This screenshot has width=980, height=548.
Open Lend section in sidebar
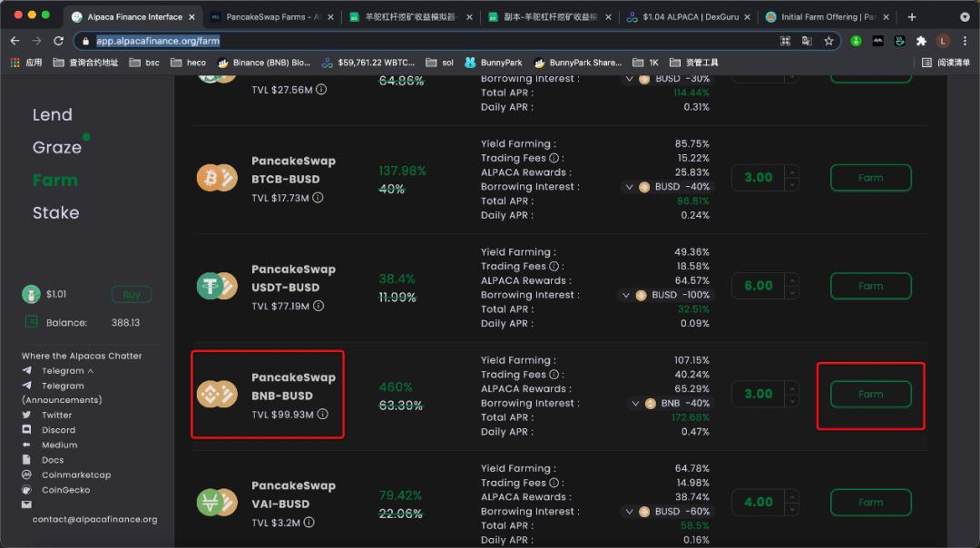[52, 115]
